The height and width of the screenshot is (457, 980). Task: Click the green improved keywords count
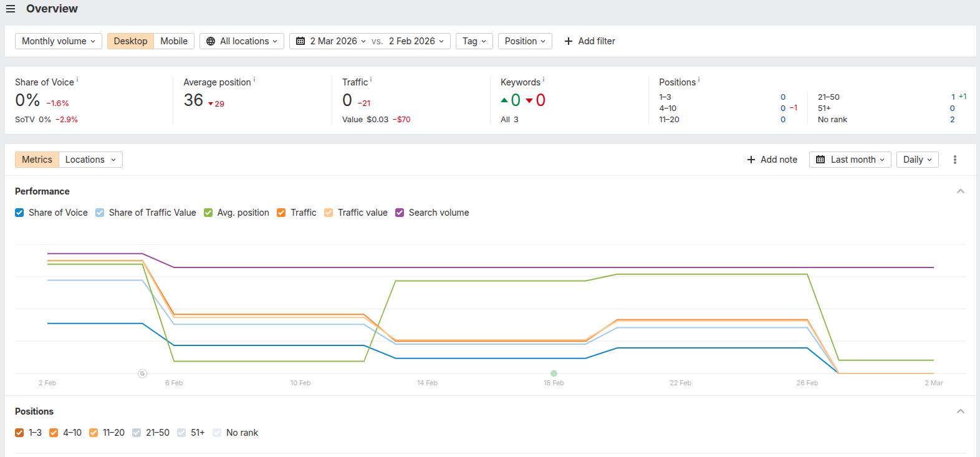coord(511,100)
